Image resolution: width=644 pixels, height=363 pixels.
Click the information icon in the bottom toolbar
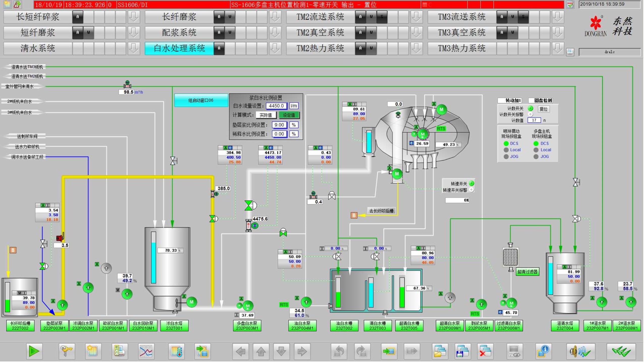543,352
